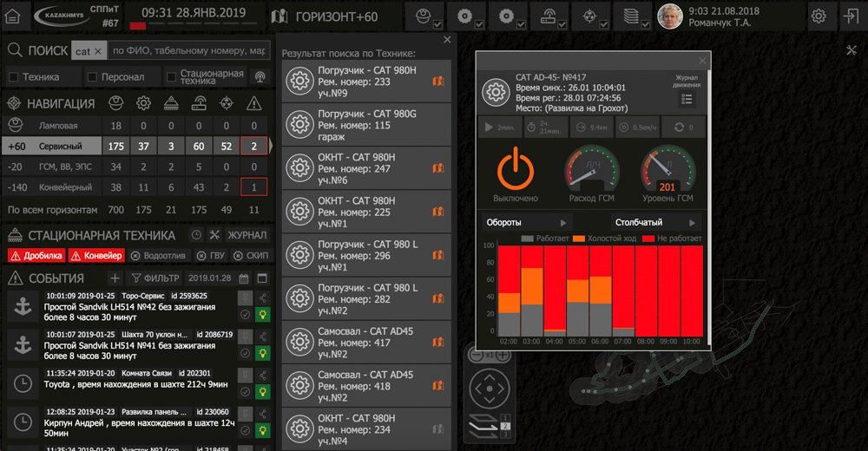
Task: Click the logout exit icon
Action: click(851, 16)
